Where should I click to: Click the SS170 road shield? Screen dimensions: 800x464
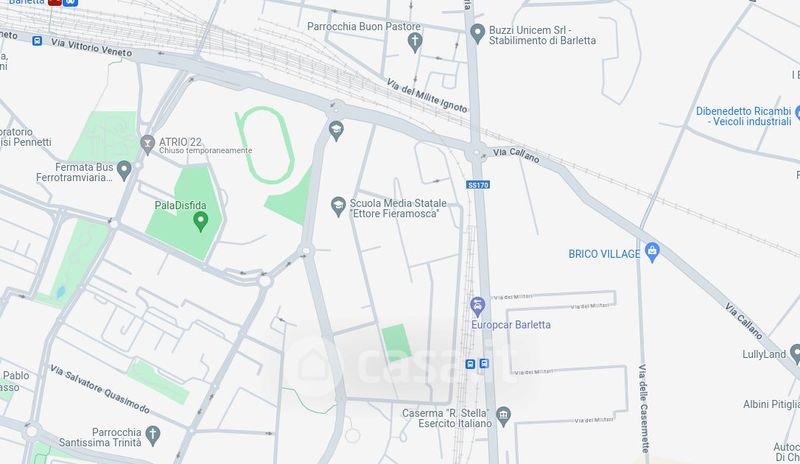[x=478, y=185]
